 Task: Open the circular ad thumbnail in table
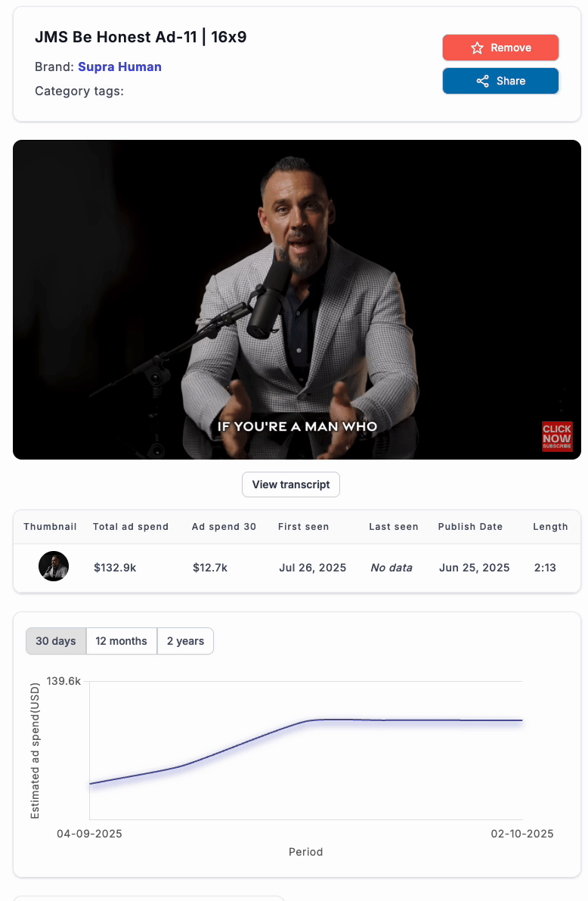coord(54,566)
